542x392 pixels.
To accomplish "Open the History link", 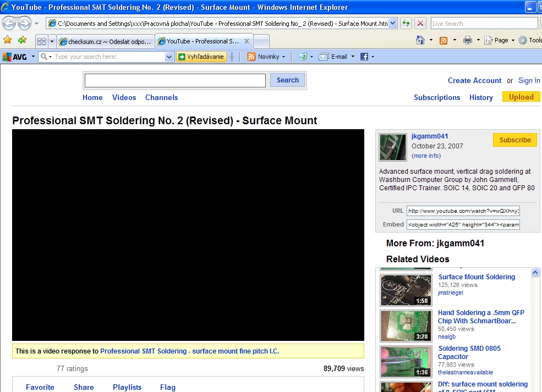I will [481, 97].
